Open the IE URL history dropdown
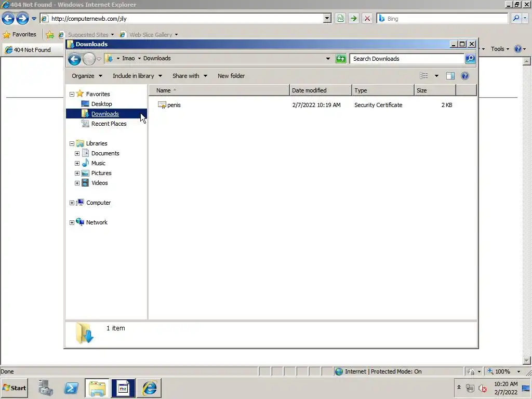 click(x=327, y=18)
